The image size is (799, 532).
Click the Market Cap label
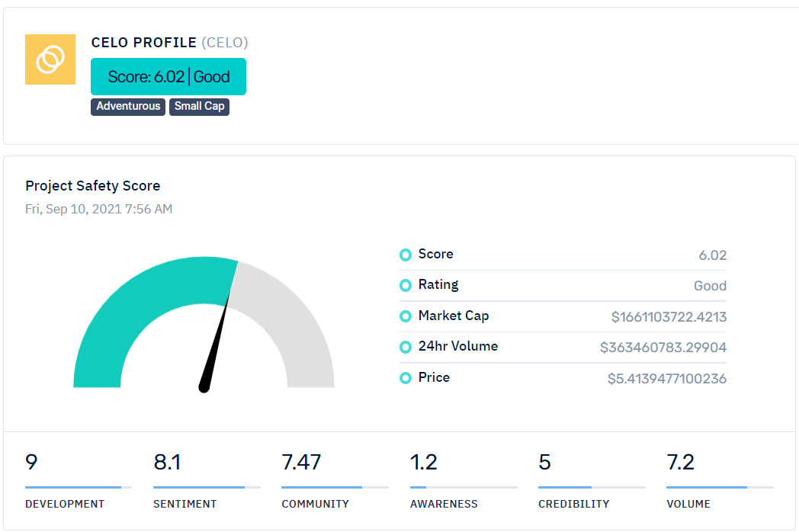point(454,316)
